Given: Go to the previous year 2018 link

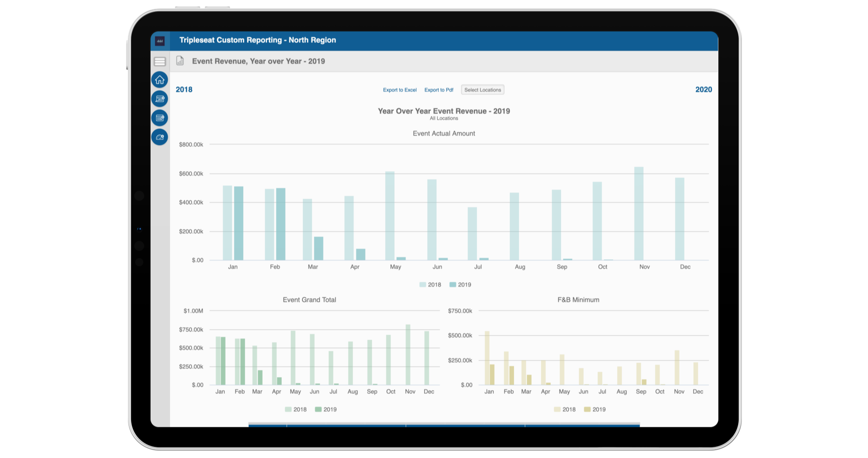Looking at the screenshot, I should [184, 89].
